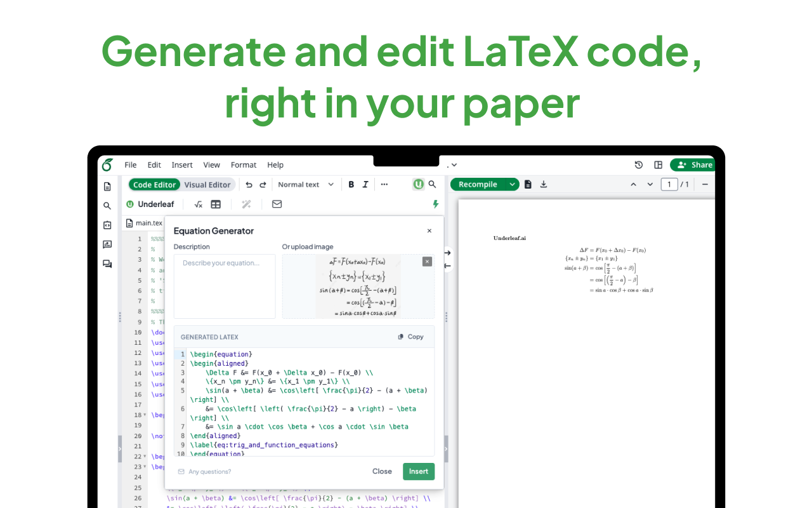This screenshot has height=508, width=812.
Task: Open the Insert menu
Action: [182, 164]
